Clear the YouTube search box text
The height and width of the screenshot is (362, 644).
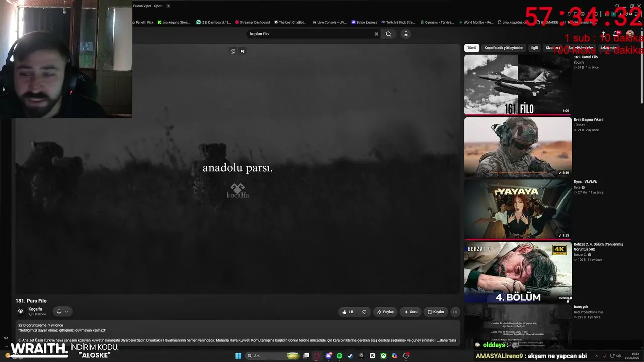tap(376, 34)
